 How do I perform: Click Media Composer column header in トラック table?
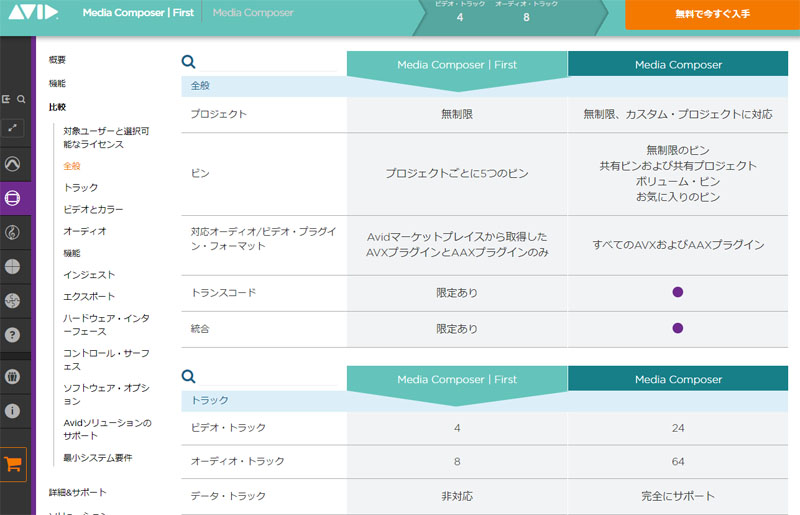(678, 379)
